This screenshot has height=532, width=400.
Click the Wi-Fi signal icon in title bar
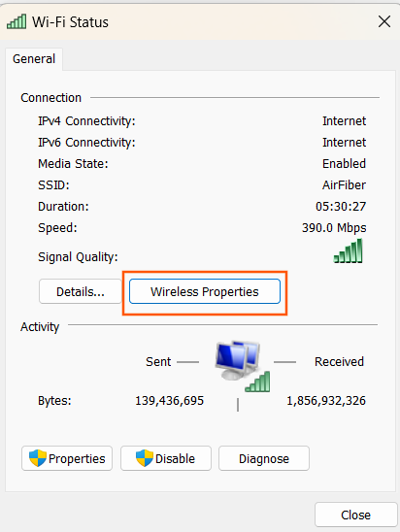click(17, 21)
